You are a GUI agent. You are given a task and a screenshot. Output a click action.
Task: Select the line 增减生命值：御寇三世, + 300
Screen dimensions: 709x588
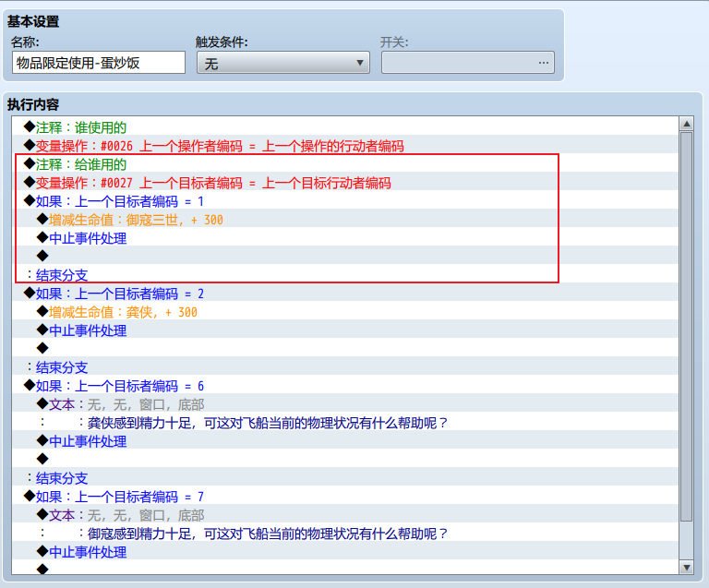345,219
